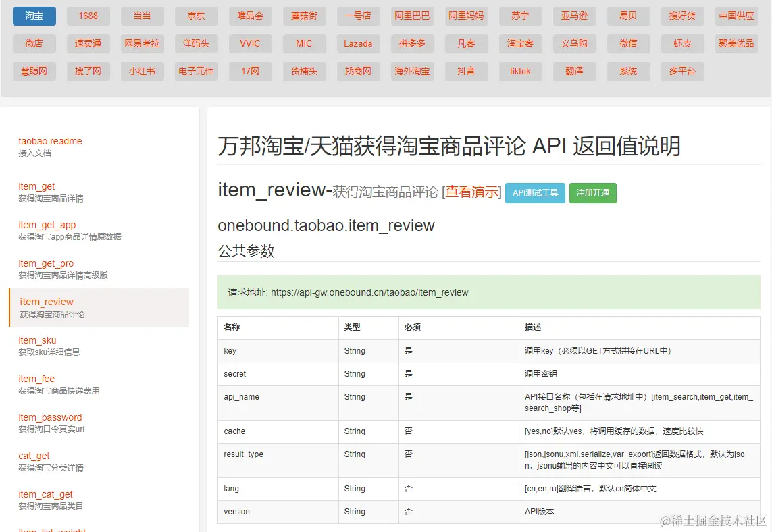
Task: Select the 抖音 platform tab
Action: 466,71
